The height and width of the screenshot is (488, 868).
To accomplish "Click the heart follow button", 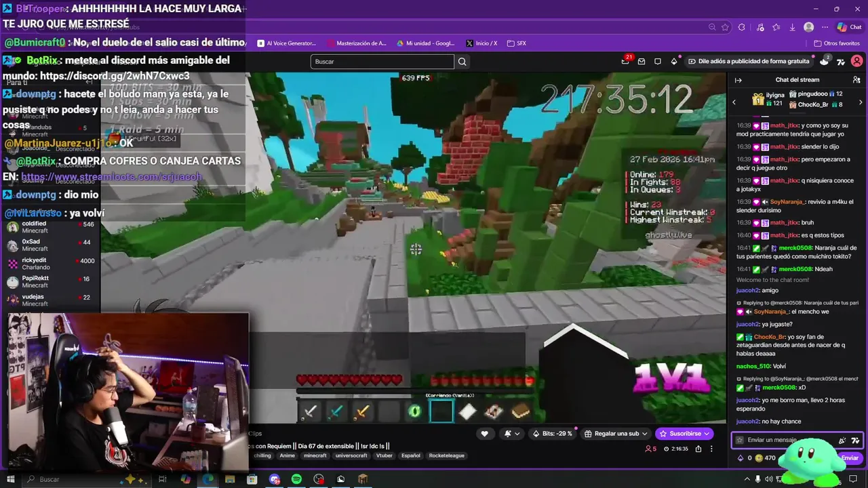I will pyautogui.click(x=484, y=434).
